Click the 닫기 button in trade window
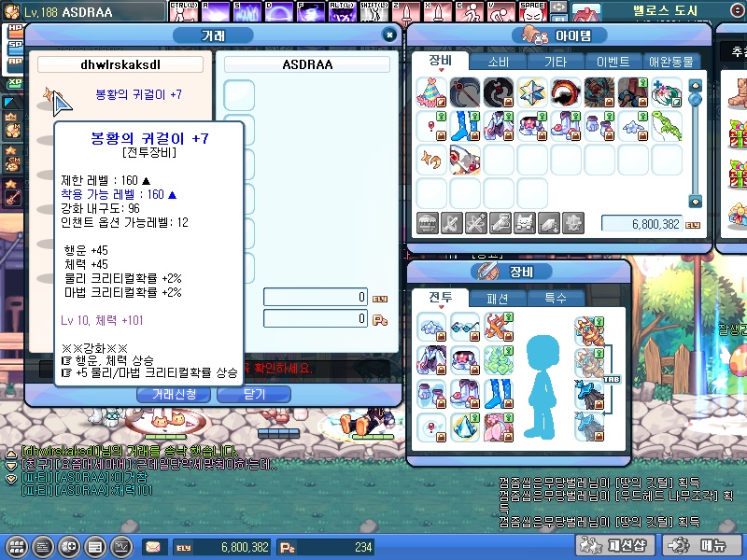The height and width of the screenshot is (560, 747). (x=253, y=395)
